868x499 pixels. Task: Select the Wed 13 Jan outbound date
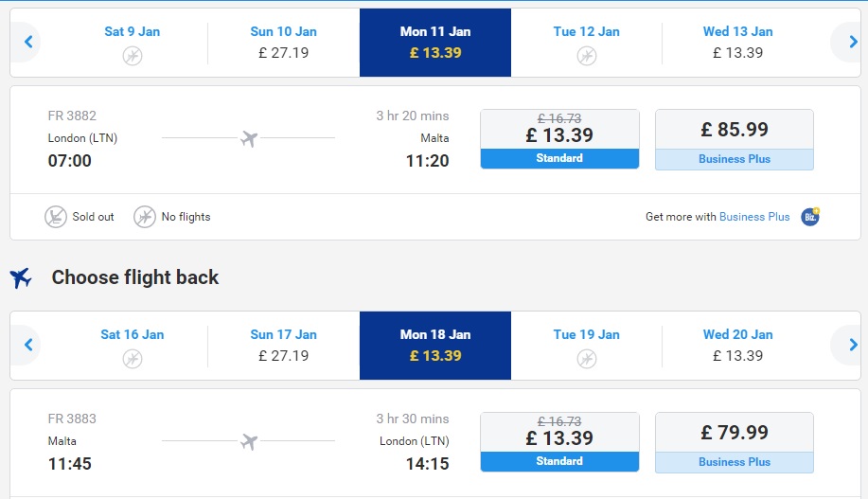point(737,43)
